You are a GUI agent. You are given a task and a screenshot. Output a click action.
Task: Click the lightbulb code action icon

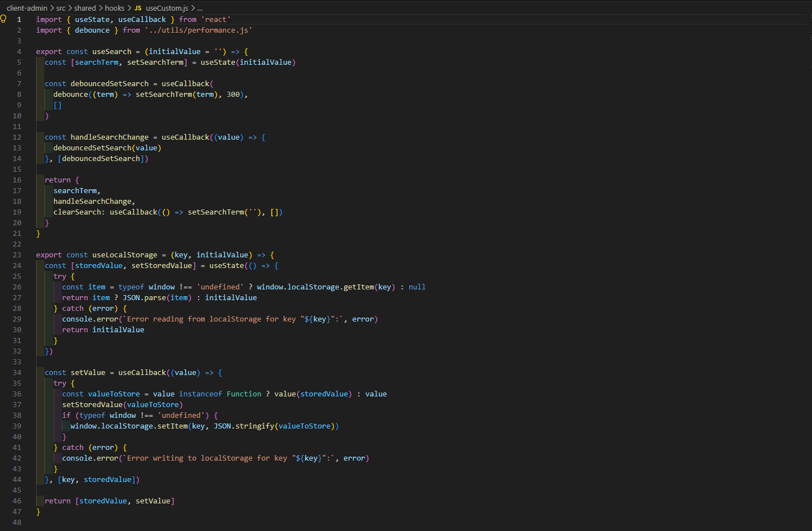pyautogui.click(x=3, y=19)
